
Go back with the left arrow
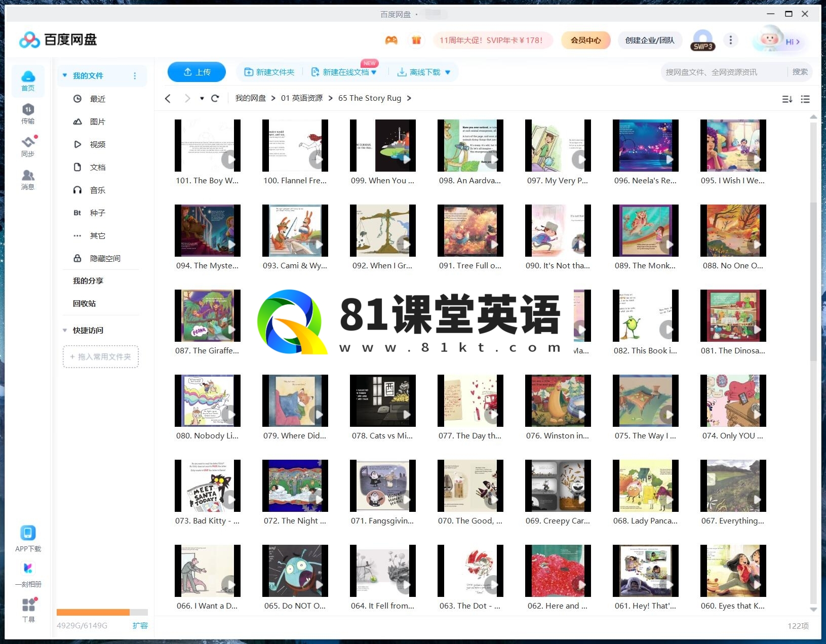click(168, 98)
